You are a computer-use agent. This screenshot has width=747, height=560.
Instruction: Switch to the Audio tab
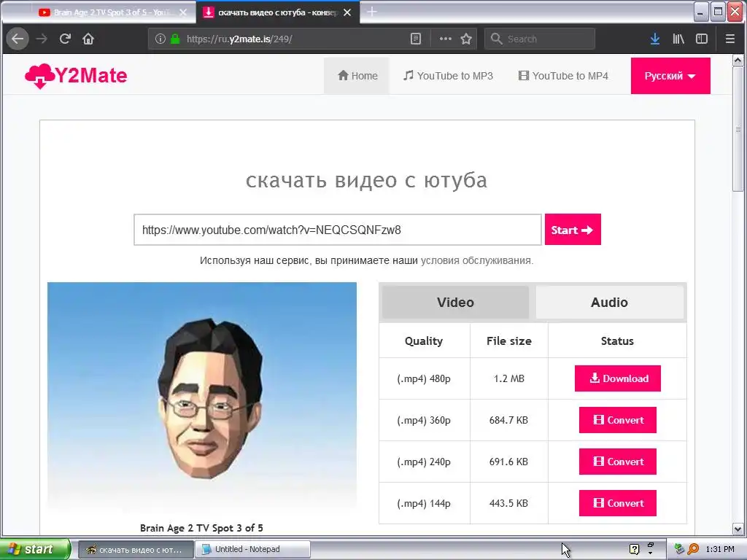pyautogui.click(x=609, y=303)
